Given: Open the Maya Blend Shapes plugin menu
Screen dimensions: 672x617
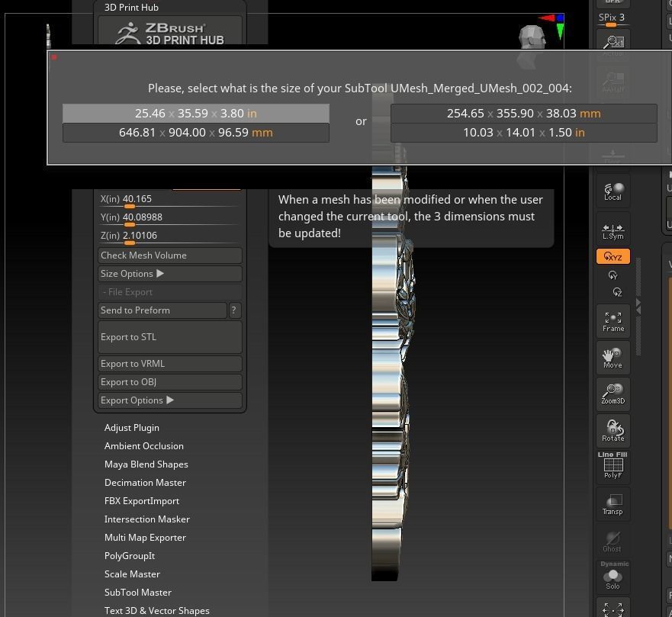Looking at the screenshot, I should coord(146,464).
